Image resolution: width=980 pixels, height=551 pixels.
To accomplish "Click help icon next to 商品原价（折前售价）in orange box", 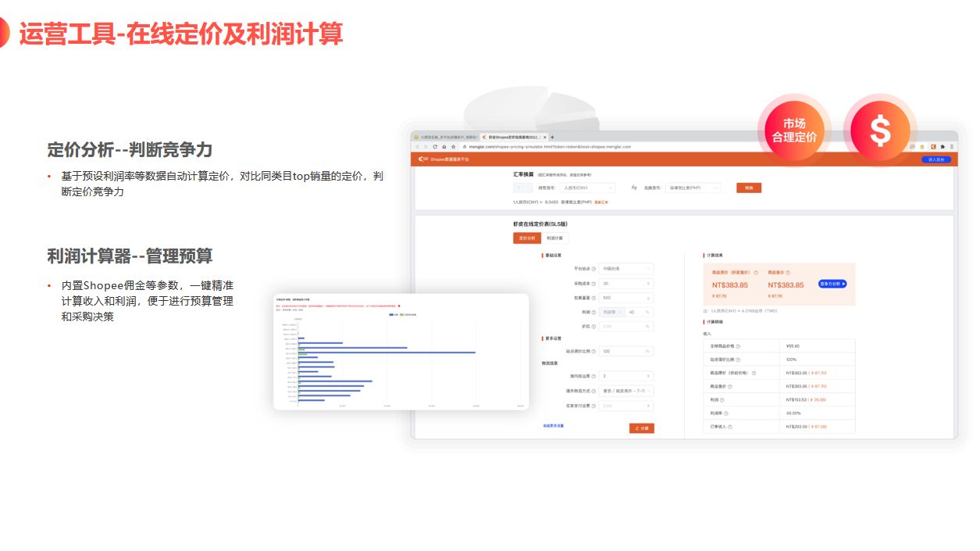I will [756, 273].
